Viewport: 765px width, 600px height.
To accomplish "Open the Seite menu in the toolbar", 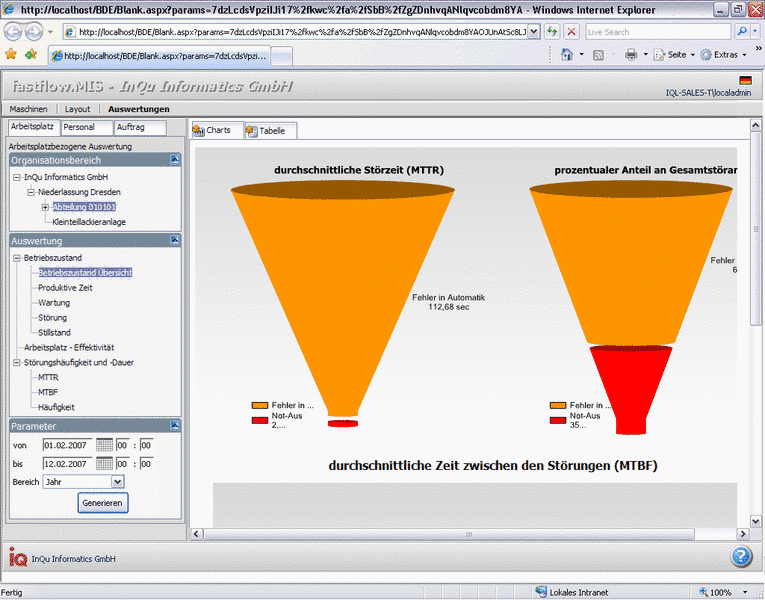I will (673, 55).
